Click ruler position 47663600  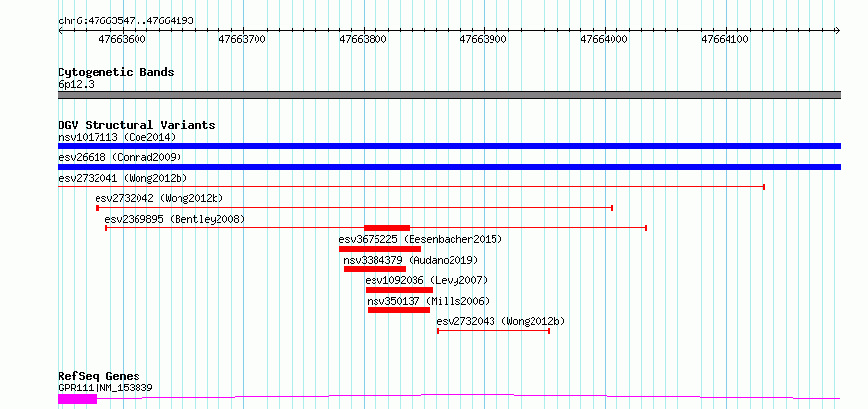(122, 39)
